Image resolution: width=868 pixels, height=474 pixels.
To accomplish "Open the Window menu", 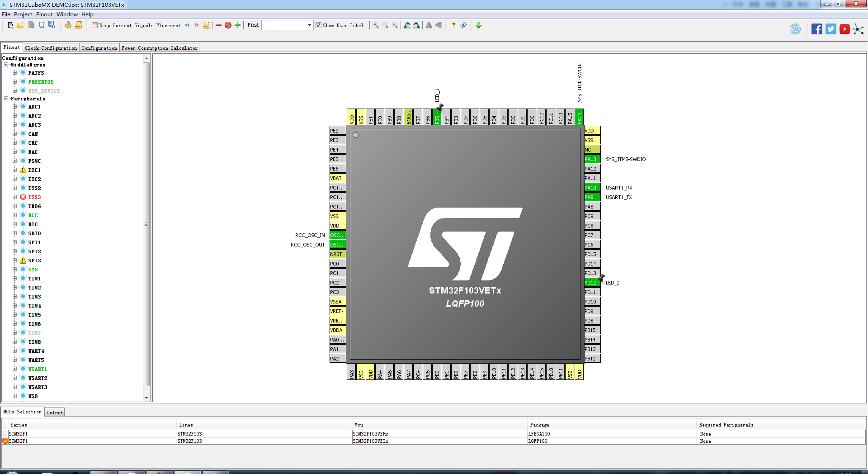I will 67,14.
